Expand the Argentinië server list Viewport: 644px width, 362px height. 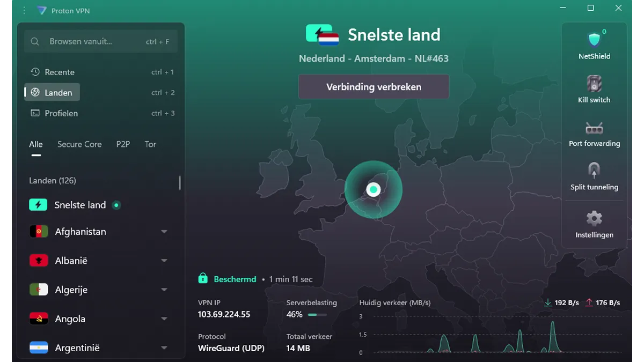tap(164, 348)
